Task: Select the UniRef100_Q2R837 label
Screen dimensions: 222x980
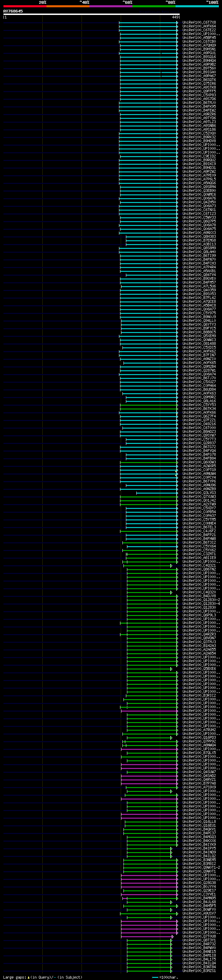Action: [199, 443]
